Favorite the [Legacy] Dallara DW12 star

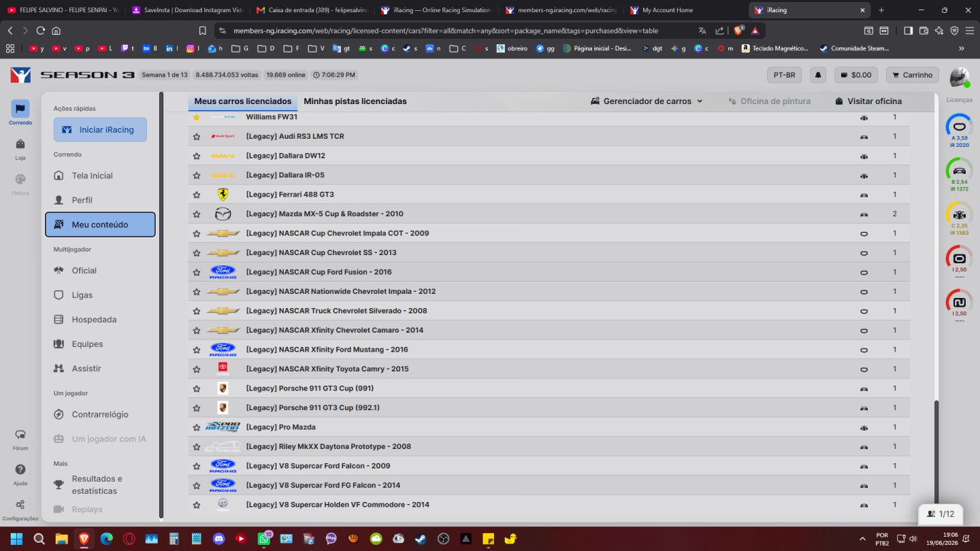coord(197,156)
